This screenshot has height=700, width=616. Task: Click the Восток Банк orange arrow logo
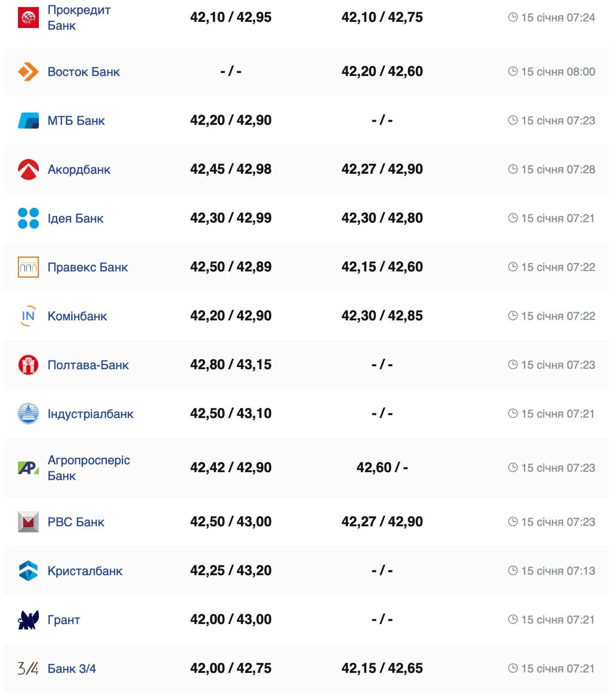pyautogui.click(x=28, y=72)
